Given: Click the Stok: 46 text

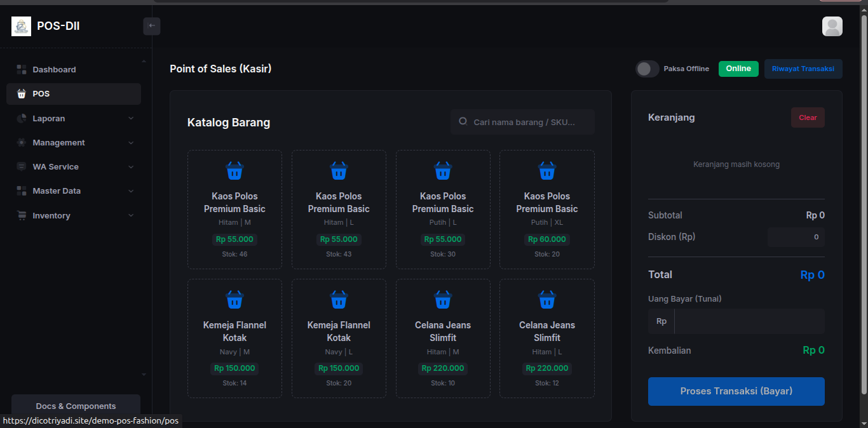Looking at the screenshot, I should pos(234,254).
